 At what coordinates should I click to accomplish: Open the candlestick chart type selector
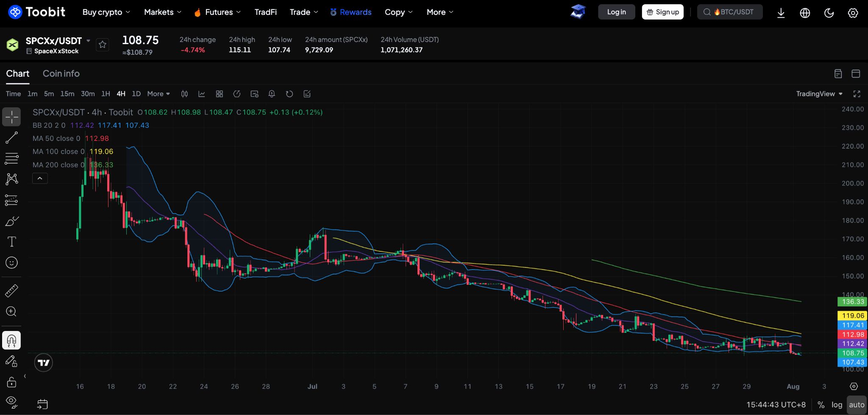[184, 94]
